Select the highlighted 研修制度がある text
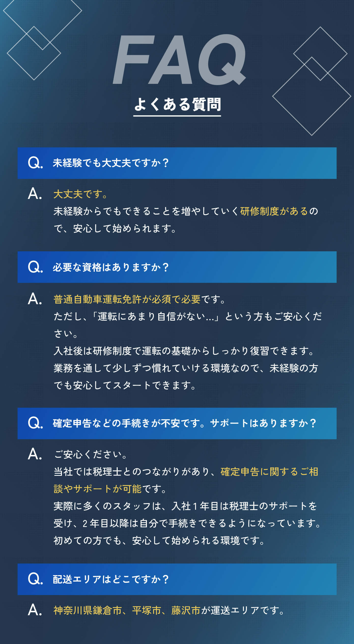Viewport: 354px width, 644px height. coord(274,211)
